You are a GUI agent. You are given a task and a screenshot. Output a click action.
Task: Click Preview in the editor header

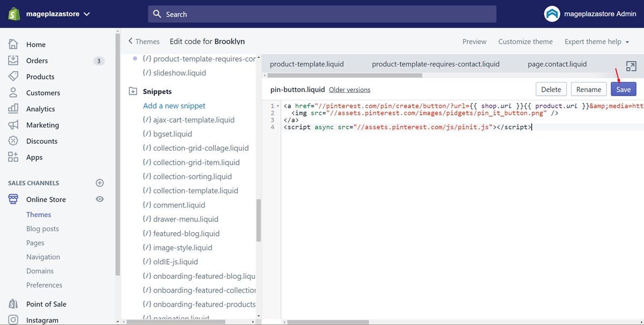pos(474,41)
